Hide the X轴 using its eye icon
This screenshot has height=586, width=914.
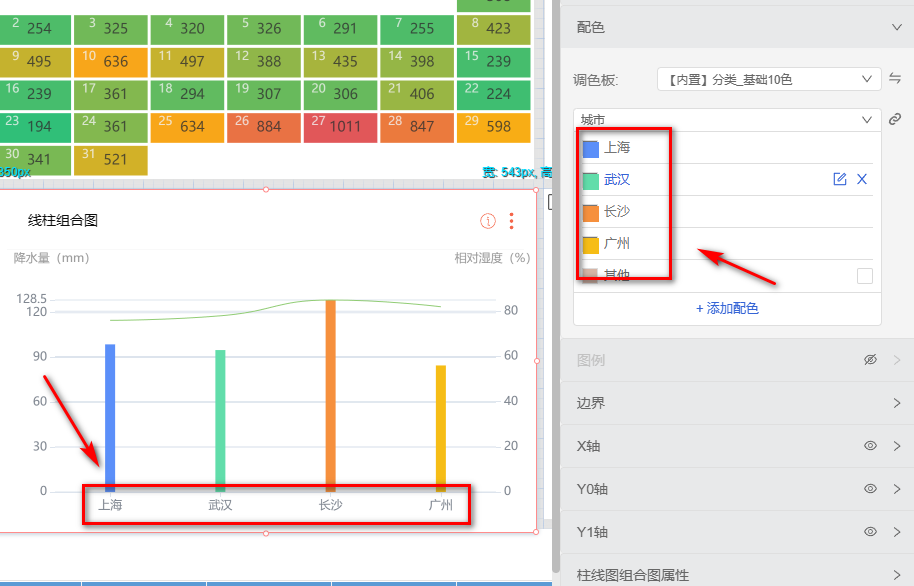pos(870,446)
